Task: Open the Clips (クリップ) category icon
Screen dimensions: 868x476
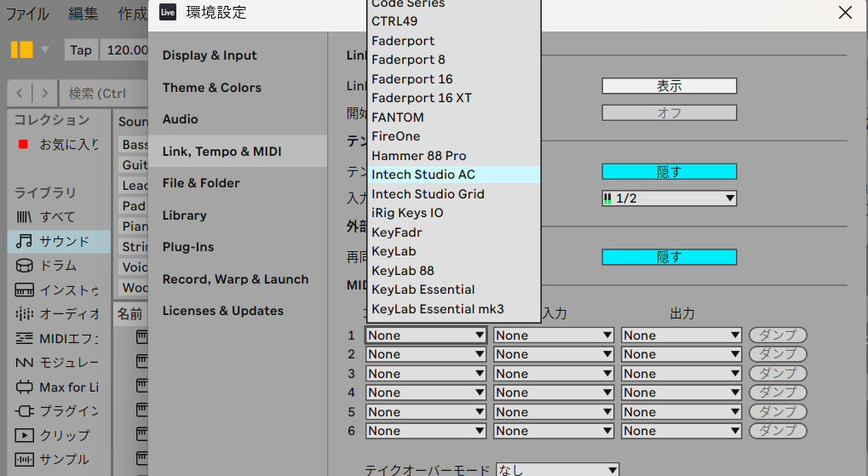Action: [x=24, y=435]
